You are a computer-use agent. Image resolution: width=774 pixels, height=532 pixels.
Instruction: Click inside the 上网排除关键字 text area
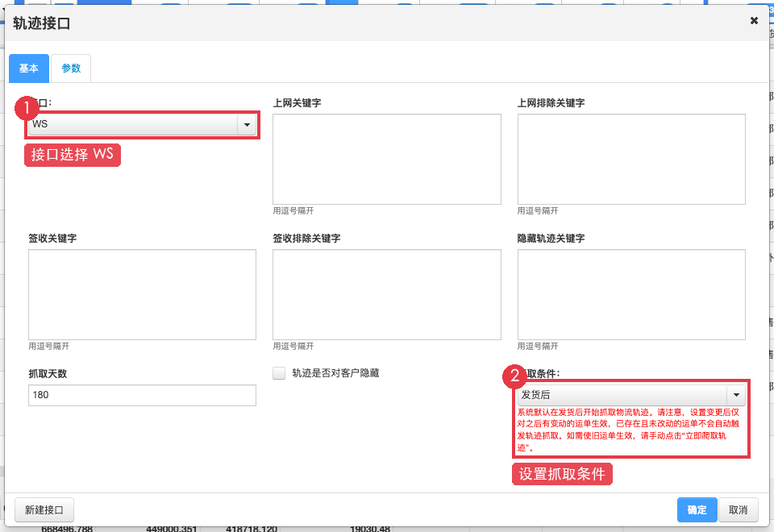tap(631, 159)
